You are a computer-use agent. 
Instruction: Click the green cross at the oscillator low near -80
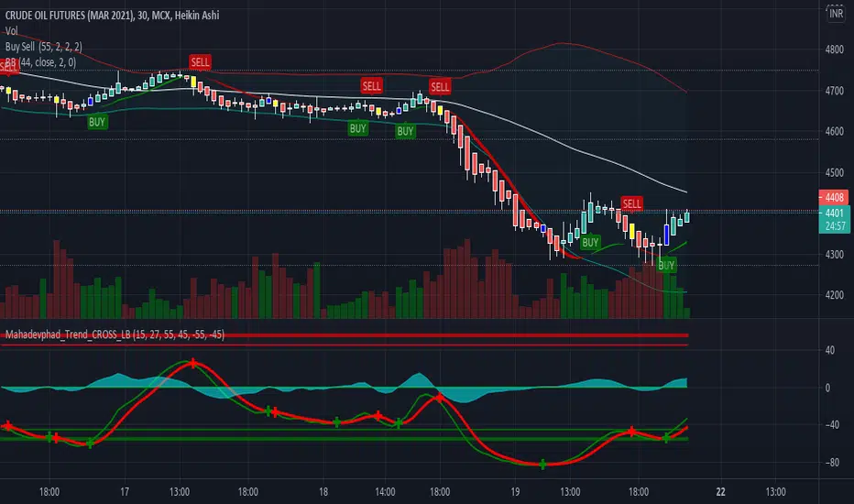coord(542,465)
